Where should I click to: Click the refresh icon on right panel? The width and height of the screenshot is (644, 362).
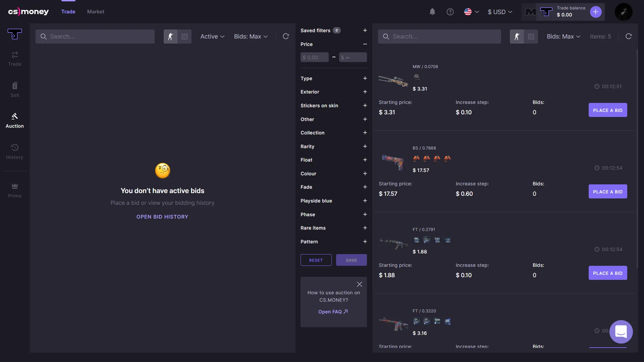pyautogui.click(x=629, y=36)
